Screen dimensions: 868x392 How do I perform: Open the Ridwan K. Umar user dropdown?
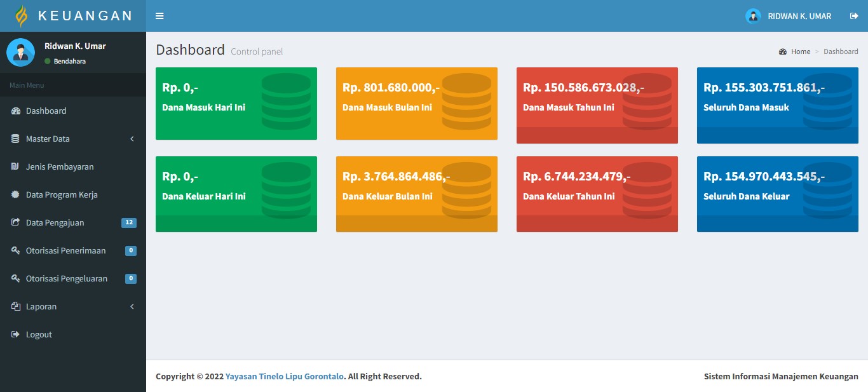click(x=789, y=16)
